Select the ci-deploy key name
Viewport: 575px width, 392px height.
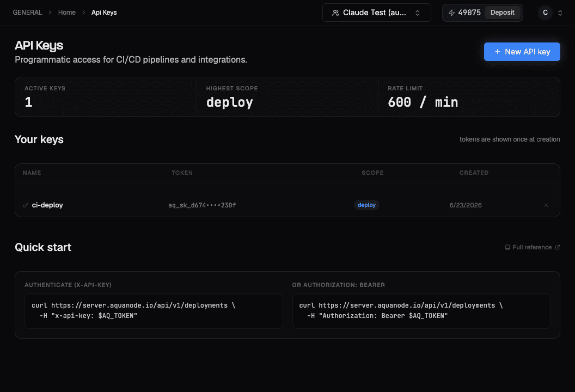47,205
